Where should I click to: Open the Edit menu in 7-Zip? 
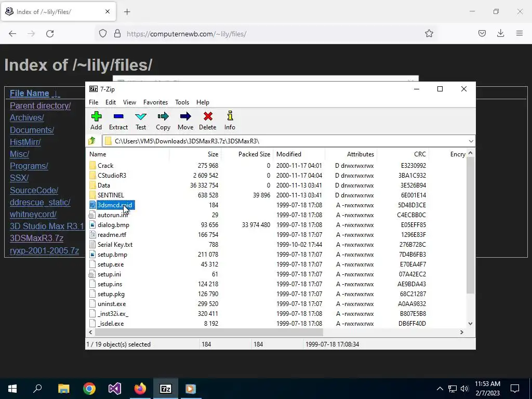[111, 102]
